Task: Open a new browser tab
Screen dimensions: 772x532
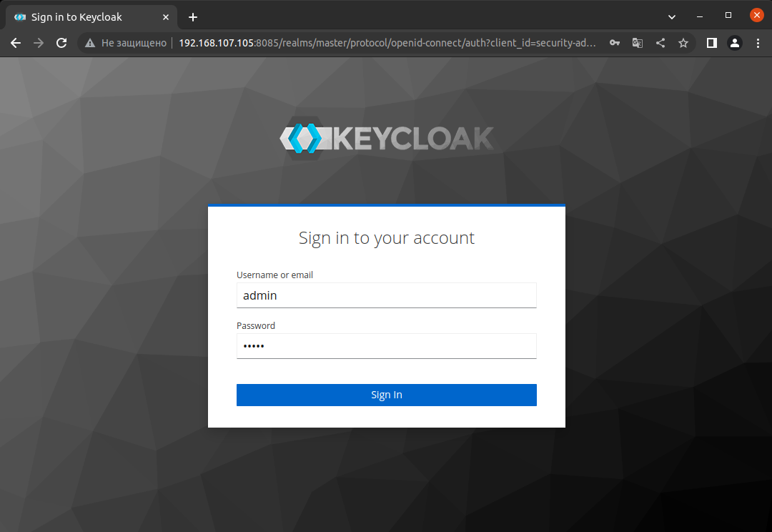Action: (x=193, y=17)
